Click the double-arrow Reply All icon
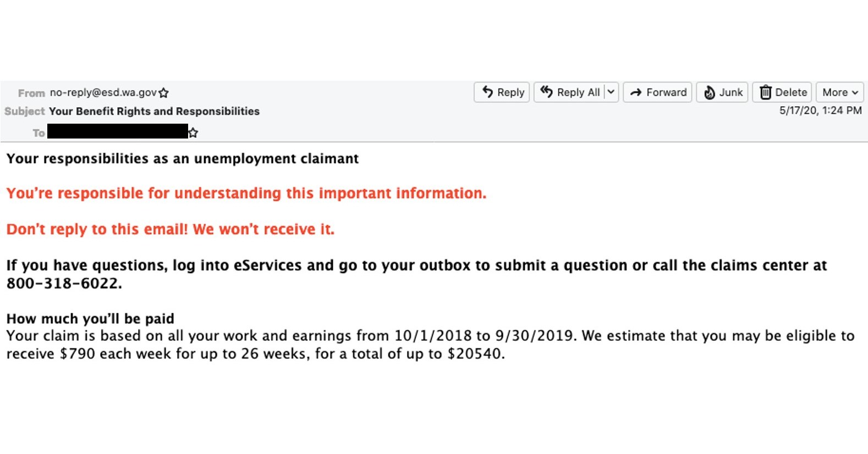 pos(546,92)
